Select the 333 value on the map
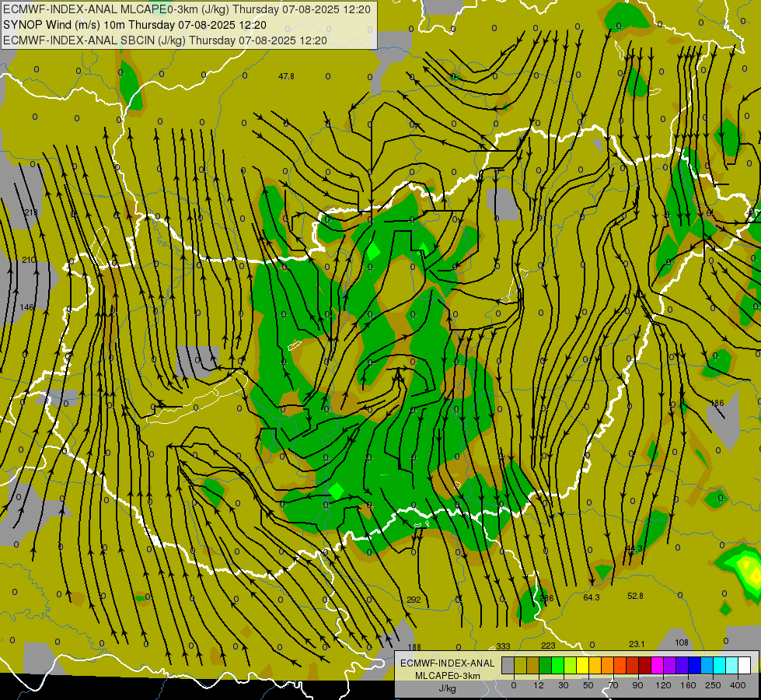This screenshot has width=761, height=700. tap(503, 646)
